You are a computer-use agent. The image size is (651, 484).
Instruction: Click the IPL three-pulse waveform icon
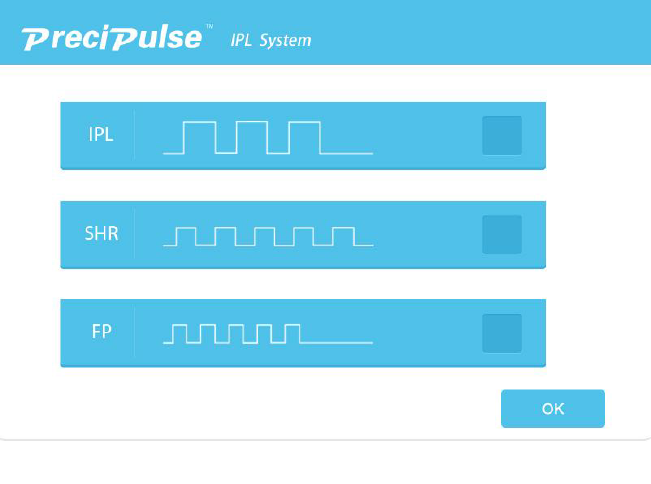click(x=268, y=138)
